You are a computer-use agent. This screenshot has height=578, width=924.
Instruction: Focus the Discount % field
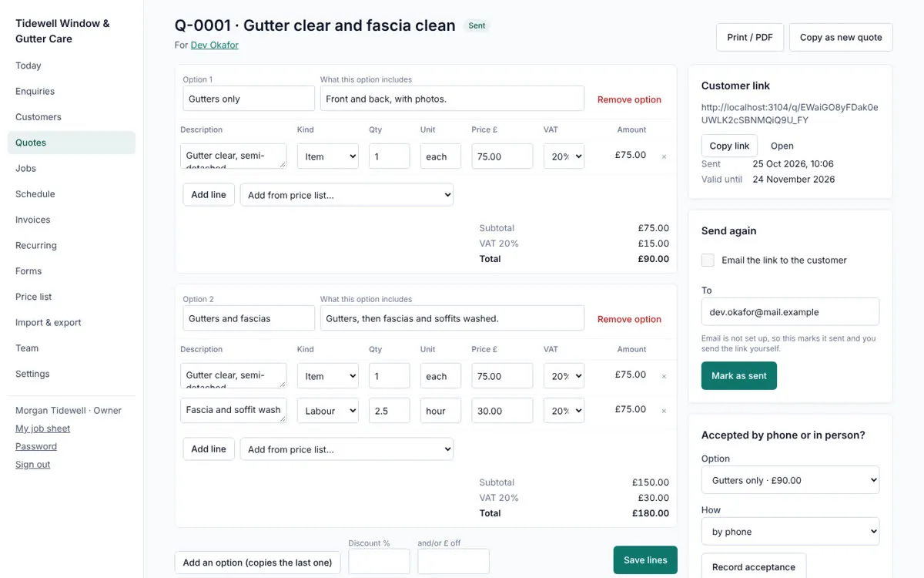tap(379, 561)
